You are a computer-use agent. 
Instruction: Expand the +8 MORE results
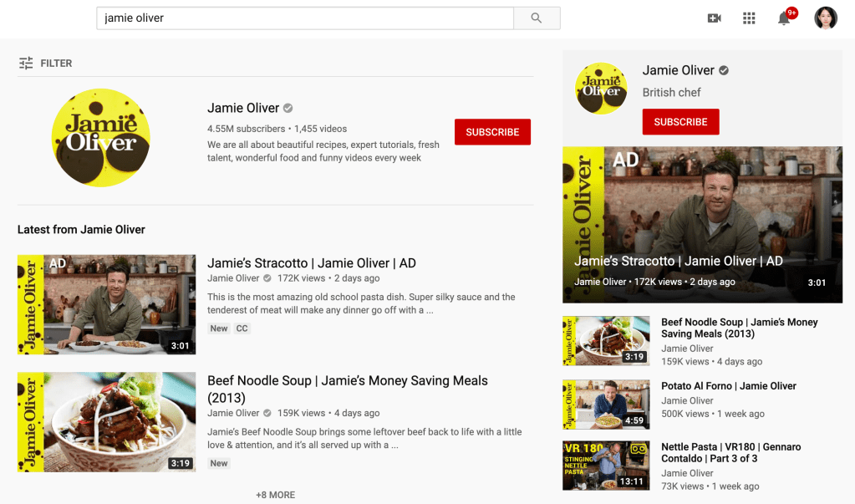click(x=275, y=495)
